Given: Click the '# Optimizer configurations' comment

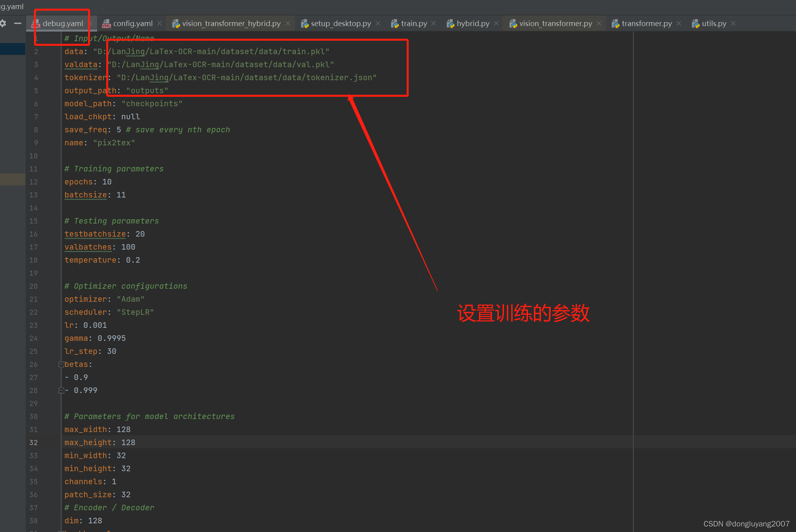Looking at the screenshot, I should [126, 286].
